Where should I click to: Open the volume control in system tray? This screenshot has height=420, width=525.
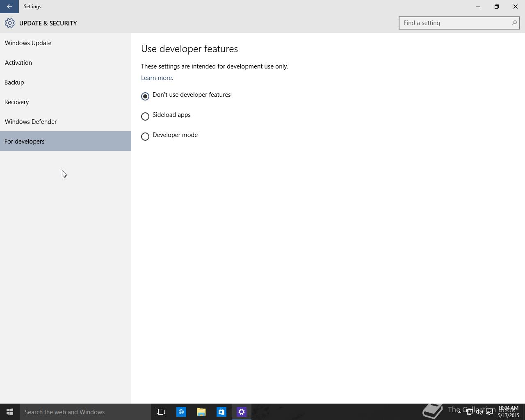tap(479, 412)
